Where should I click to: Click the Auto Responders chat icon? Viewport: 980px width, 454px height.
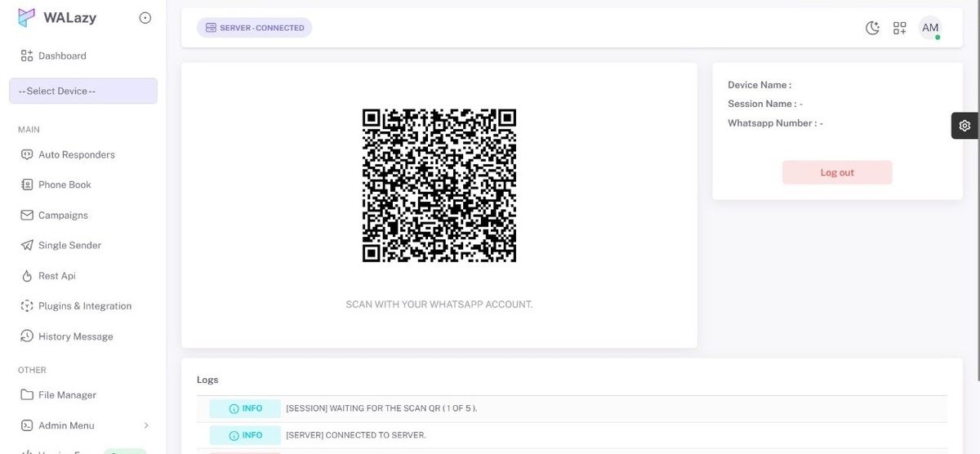(26, 154)
